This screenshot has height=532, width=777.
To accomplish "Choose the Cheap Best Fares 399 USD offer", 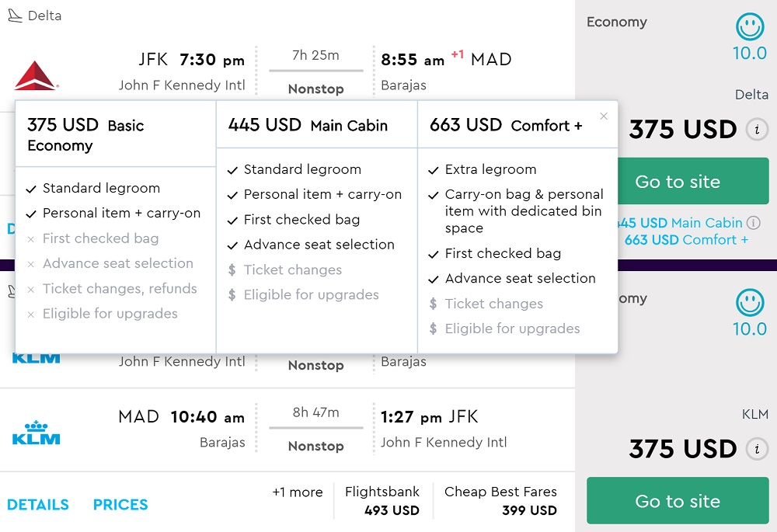I will (x=500, y=501).
